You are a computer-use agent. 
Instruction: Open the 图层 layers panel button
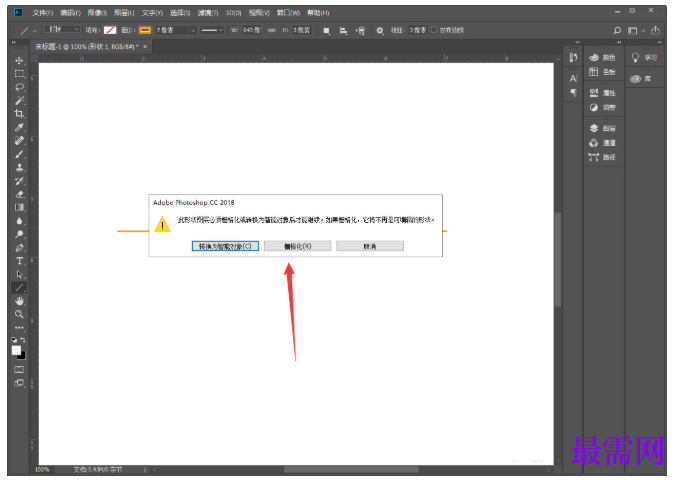[603, 128]
